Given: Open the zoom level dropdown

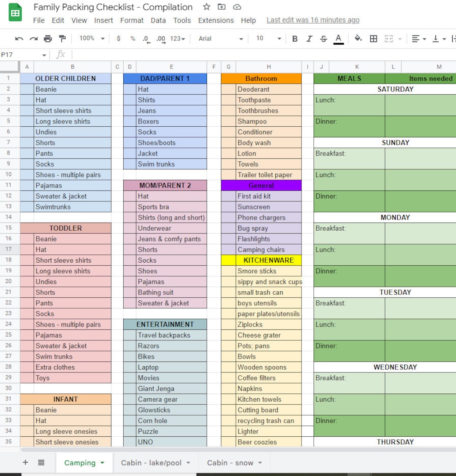Looking at the screenshot, I should [x=91, y=38].
